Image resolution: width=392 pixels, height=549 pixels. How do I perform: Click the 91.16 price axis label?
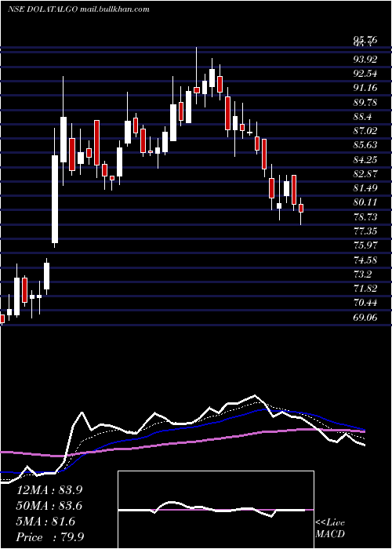(x=365, y=88)
